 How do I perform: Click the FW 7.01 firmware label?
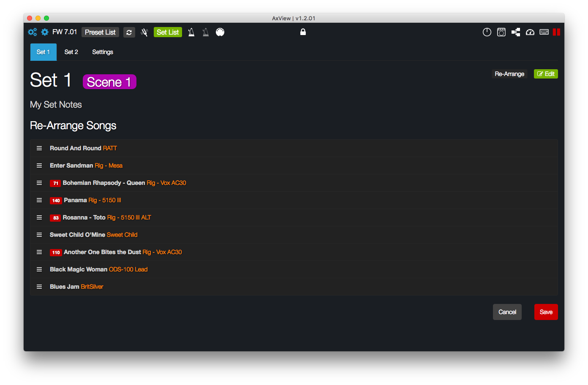coord(65,32)
